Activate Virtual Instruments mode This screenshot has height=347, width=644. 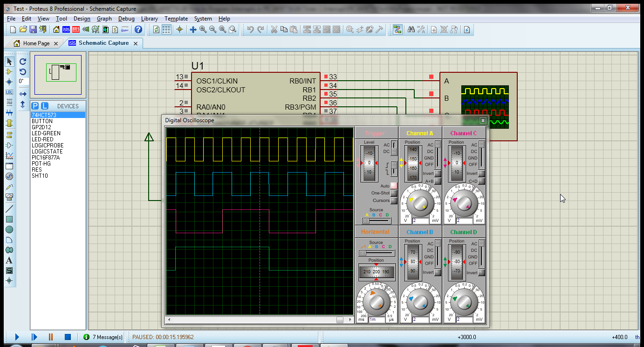point(9,196)
